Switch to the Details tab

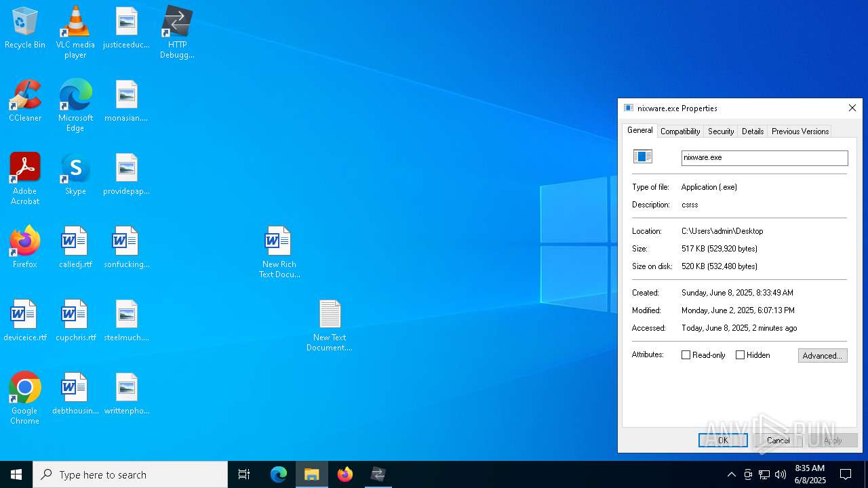pos(753,131)
